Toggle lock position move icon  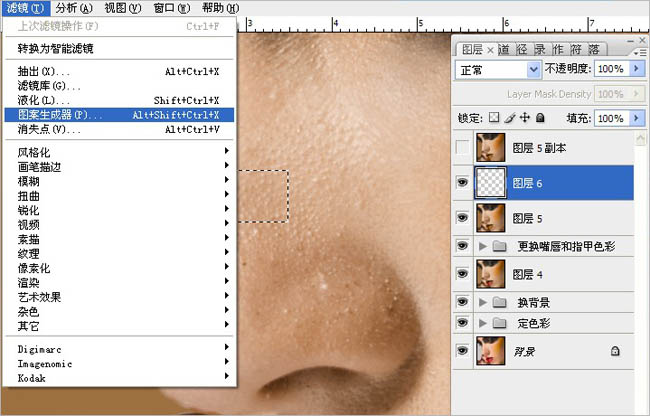(x=525, y=118)
